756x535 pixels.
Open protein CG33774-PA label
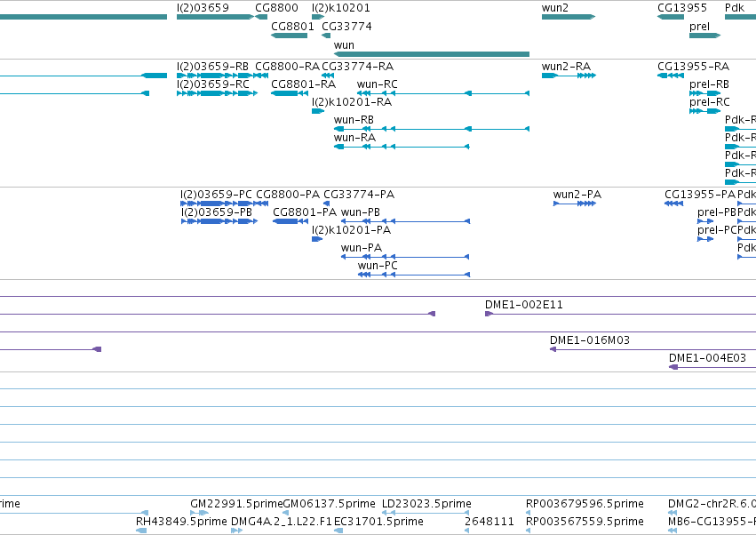pos(359,195)
